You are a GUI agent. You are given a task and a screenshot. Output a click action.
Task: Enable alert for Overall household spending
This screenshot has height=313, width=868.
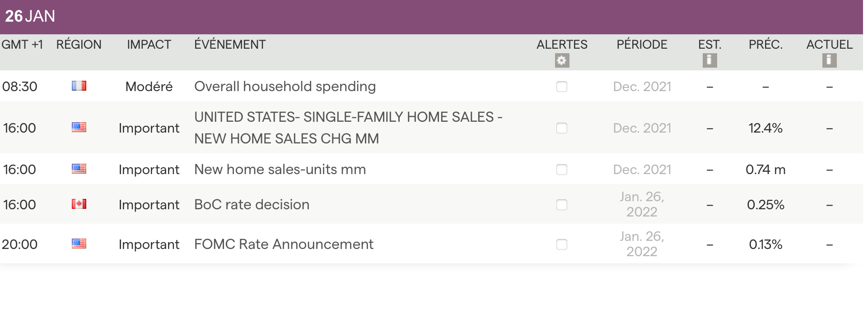pyautogui.click(x=562, y=87)
